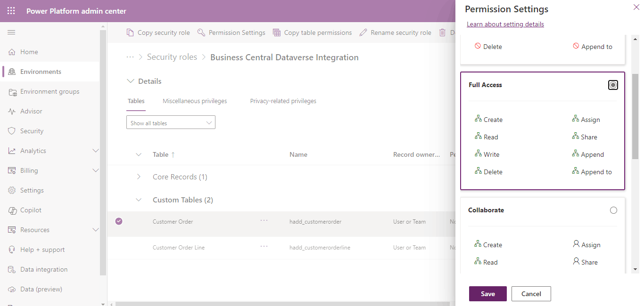This screenshot has width=644, height=306.
Task: Open the app launcher waffle icon
Action: [x=11, y=11]
